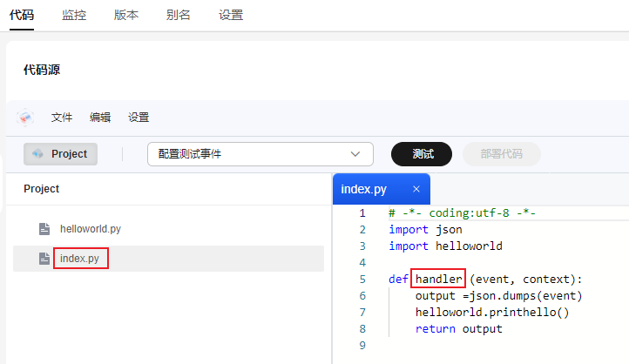Switch to the 代码 tab
Screen dimensions: 629x364
(21, 16)
